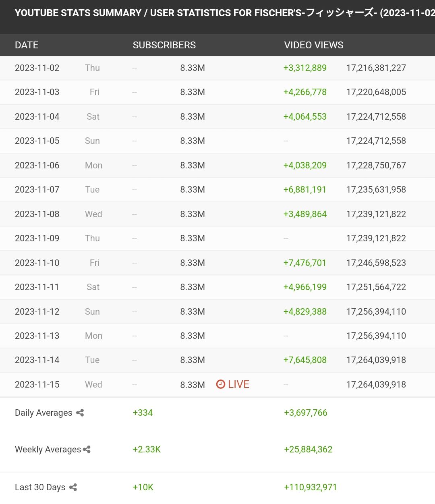This screenshot has height=504, width=435.
Task: Select the SUBSCRIBERS column header
Action: (164, 45)
